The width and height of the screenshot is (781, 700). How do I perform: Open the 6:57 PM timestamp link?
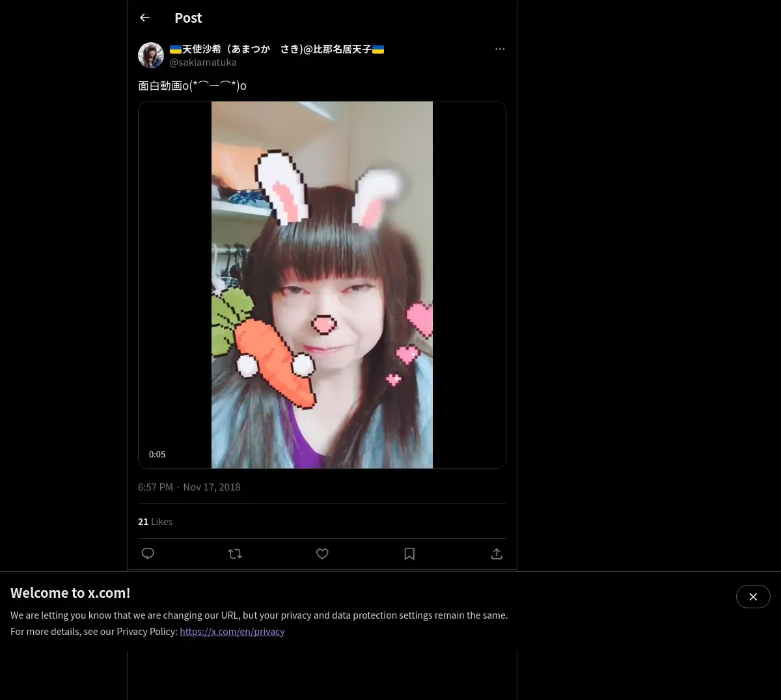pyautogui.click(x=156, y=487)
